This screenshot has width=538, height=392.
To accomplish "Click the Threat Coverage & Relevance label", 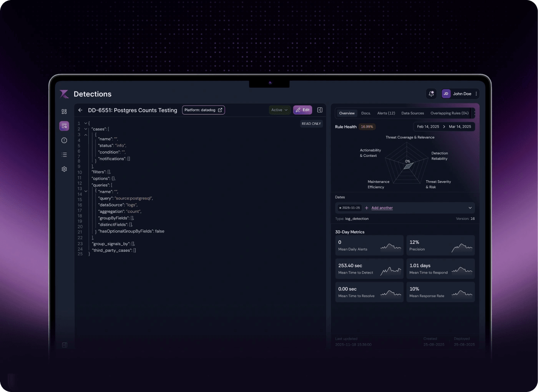I will (410, 138).
